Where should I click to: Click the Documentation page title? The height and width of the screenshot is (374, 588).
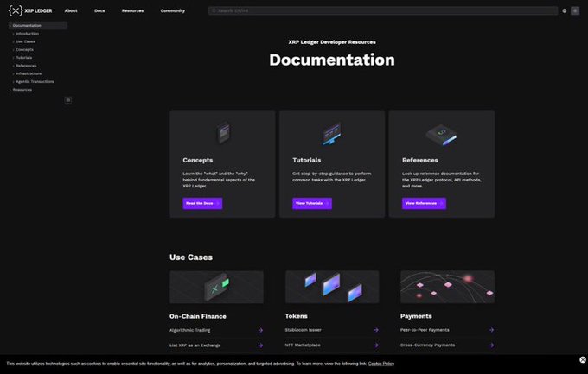[x=332, y=60]
